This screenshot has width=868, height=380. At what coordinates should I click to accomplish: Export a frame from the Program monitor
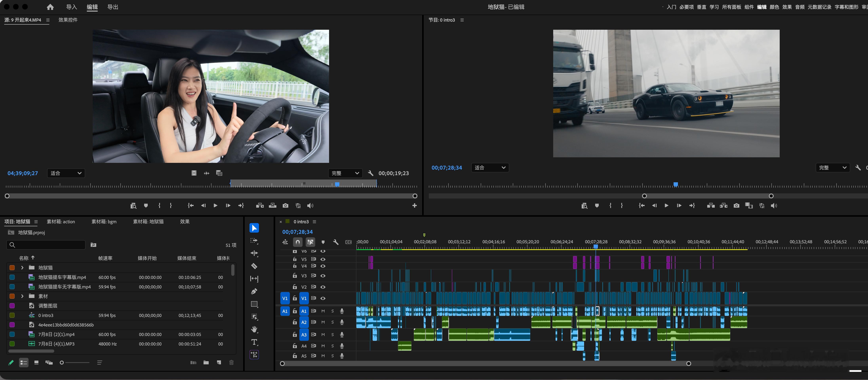pyautogui.click(x=736, y=205)
